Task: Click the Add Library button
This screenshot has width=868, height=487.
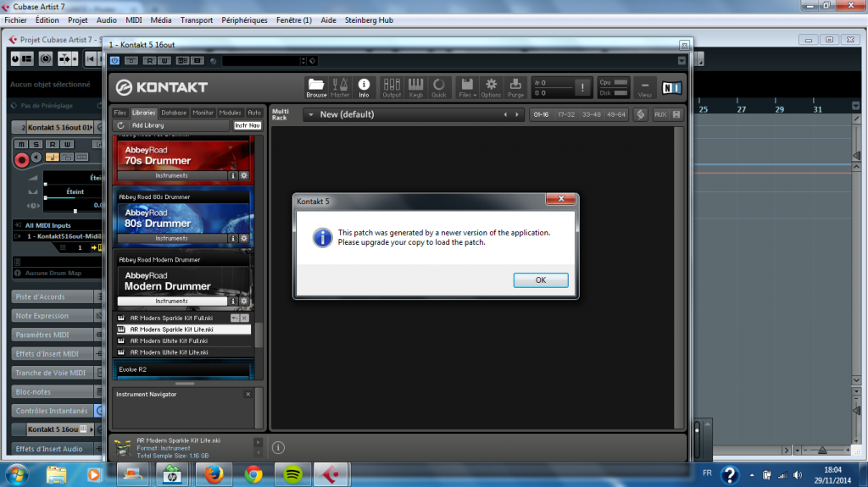Action: pos(147,125)
